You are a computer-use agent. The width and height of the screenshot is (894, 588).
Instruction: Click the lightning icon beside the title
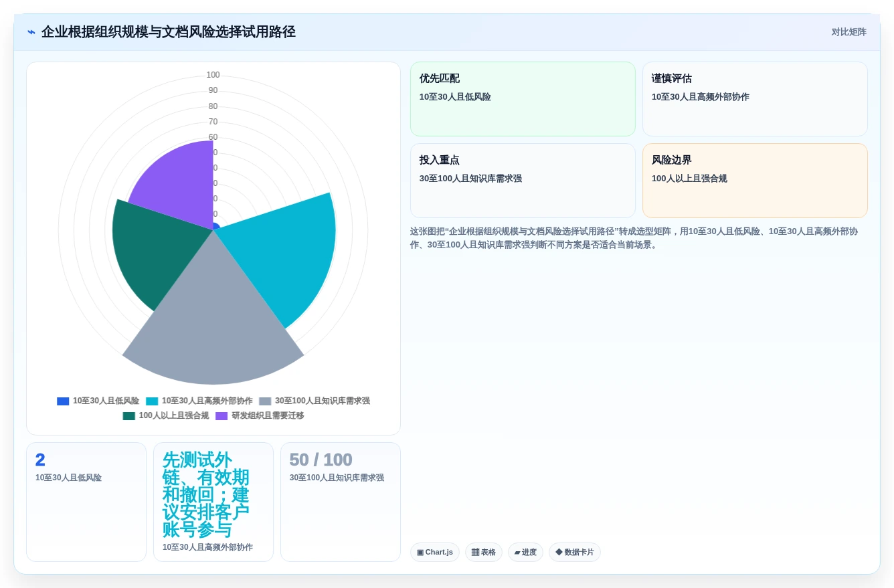31,32
